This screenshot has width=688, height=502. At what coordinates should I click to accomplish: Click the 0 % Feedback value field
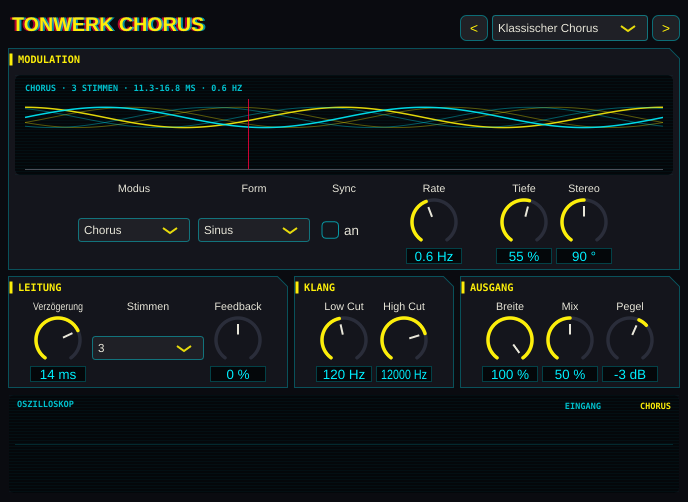point(238,374)
